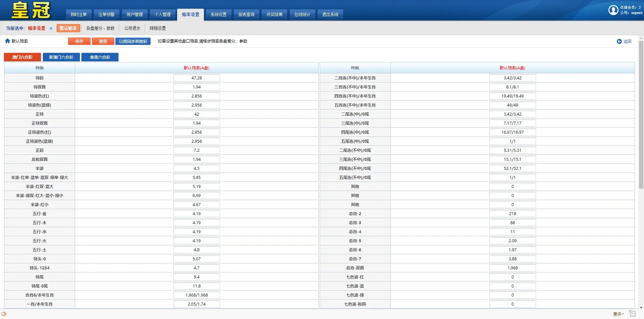Open the 更多> link at the bottom
This screenshot has height=319, width=644.
(618, 314)
